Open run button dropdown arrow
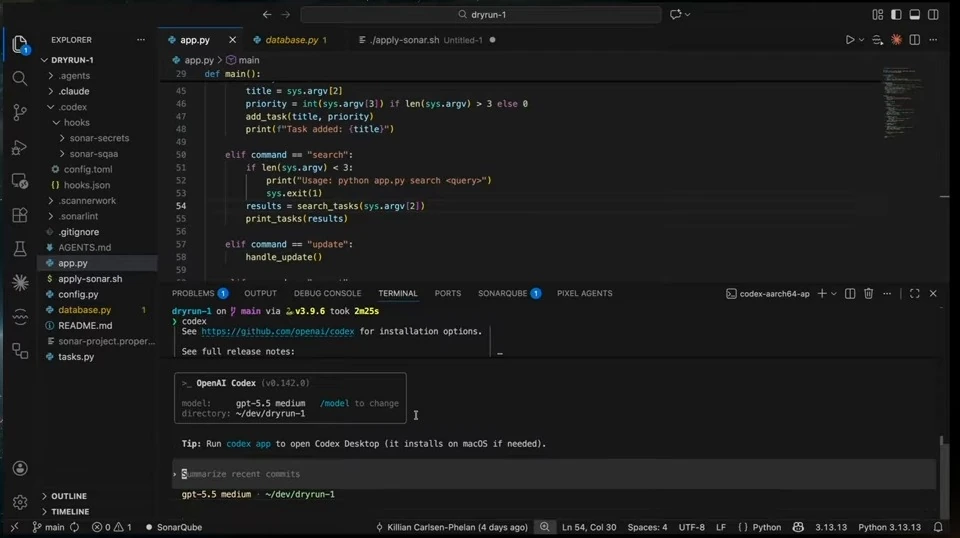This screenshot has width=960, height=538. coord(861,40)
